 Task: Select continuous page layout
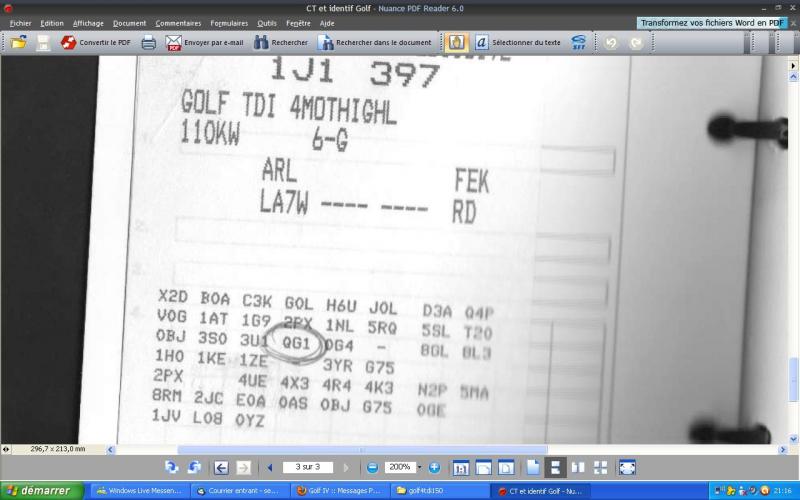[555, 468]
